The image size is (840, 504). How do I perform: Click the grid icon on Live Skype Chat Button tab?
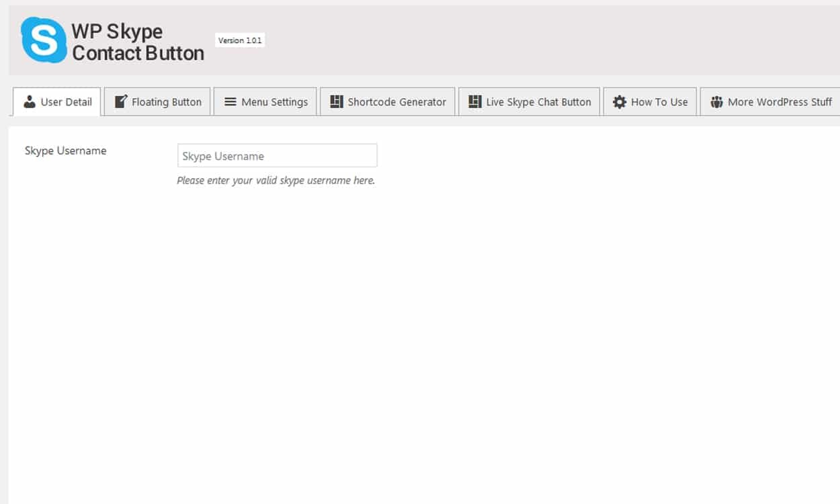[475, 101]
